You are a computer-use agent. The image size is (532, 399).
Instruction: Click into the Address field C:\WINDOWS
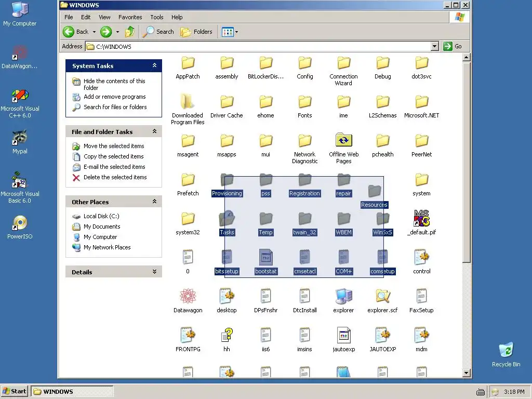coord(258,46)
